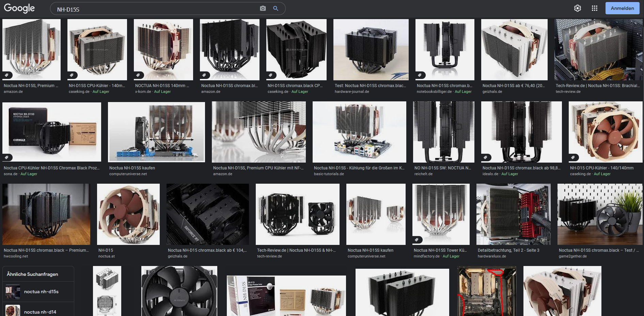Open the black fan close-up thumbnail
This screenshot has height=316, width=644.
(x=179, y=291)
